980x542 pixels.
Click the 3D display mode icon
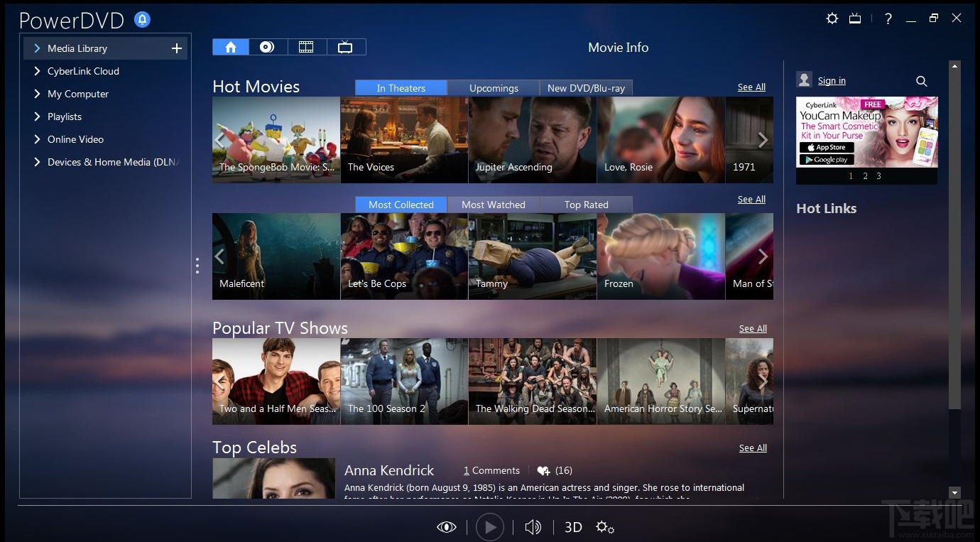572,527
